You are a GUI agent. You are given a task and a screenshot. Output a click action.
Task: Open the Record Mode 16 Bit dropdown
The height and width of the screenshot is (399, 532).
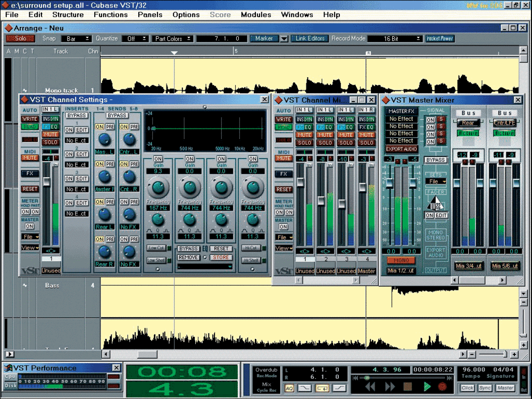pyautogui.click(x=395, y=39)
